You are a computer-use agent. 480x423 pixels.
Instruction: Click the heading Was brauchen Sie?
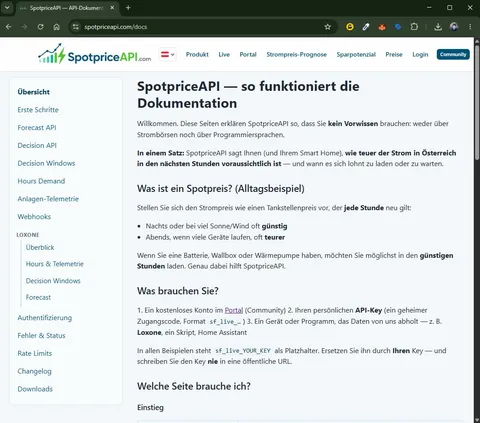point(178,291)
